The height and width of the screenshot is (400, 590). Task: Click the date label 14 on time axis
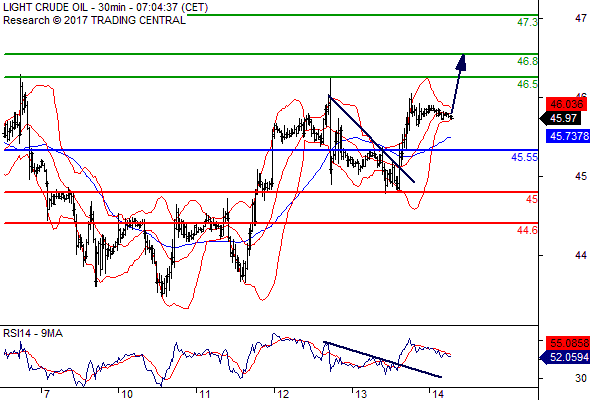tap(438, 394)
